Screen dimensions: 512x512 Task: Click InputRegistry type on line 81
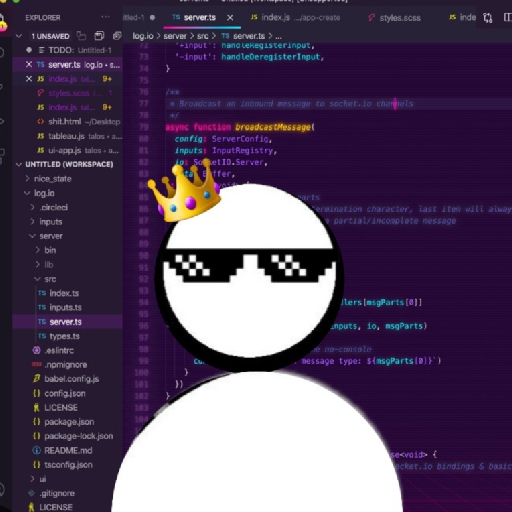click(x=243, y=151)
